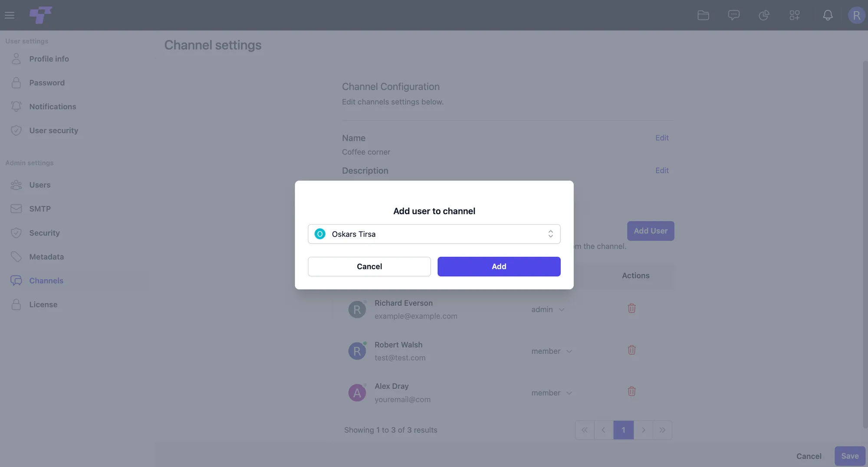Delete Richard Everson with trash icon
This screenshot has height=467, width=868.
631,308
